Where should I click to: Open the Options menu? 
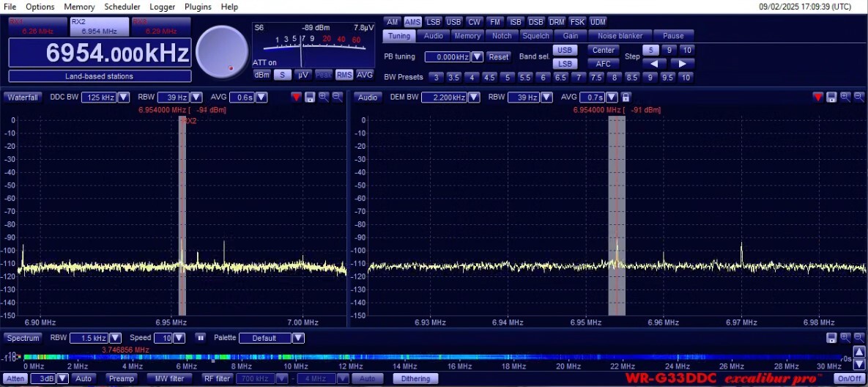(x=40, y=7)
